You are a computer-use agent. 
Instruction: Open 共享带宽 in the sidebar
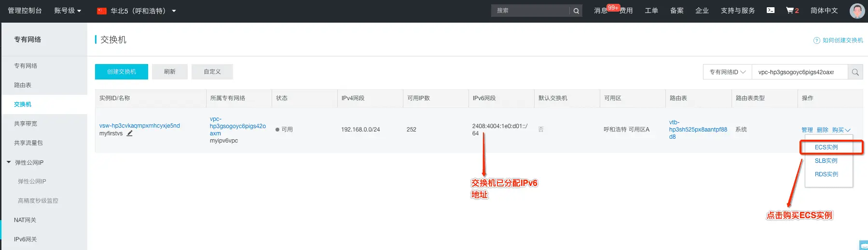26,124
